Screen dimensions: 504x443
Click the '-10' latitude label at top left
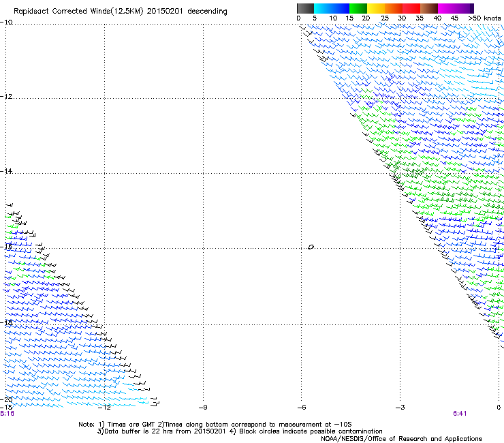point(6,22)
